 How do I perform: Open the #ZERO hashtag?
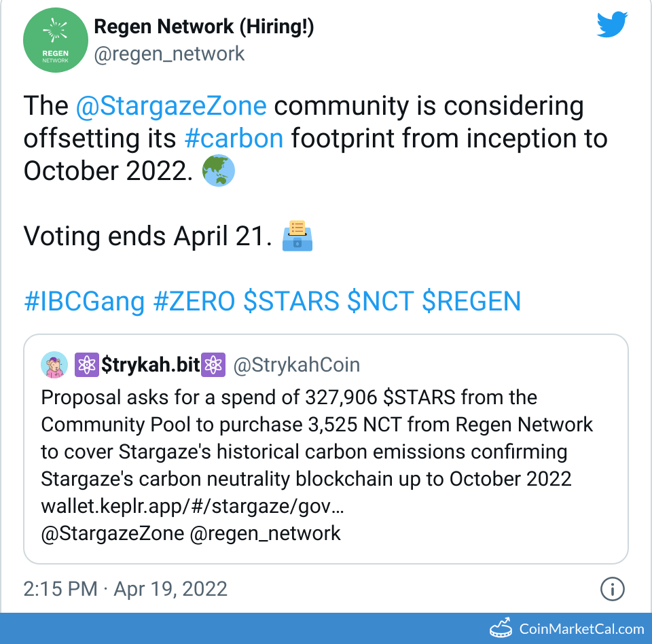[x=194, y=301]
